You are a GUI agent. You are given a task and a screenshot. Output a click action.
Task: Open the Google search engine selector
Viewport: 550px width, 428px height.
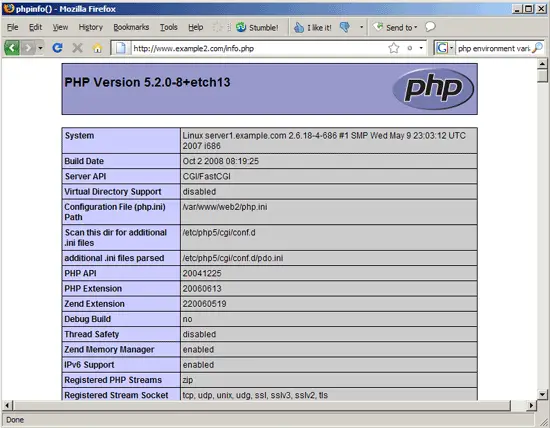point(444,48)
